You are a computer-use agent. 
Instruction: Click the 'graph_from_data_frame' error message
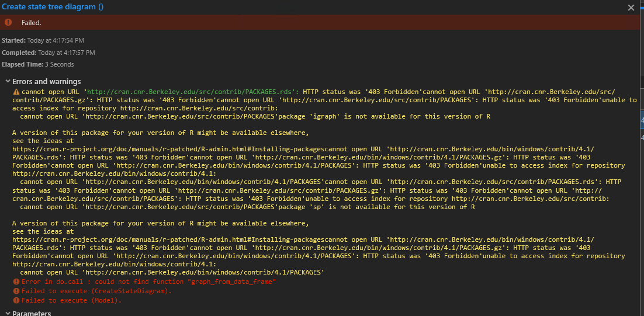click(x=148, y=282)
